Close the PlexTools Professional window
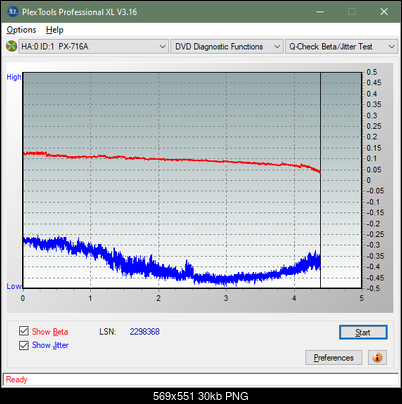402x404 pixels. 384,12
